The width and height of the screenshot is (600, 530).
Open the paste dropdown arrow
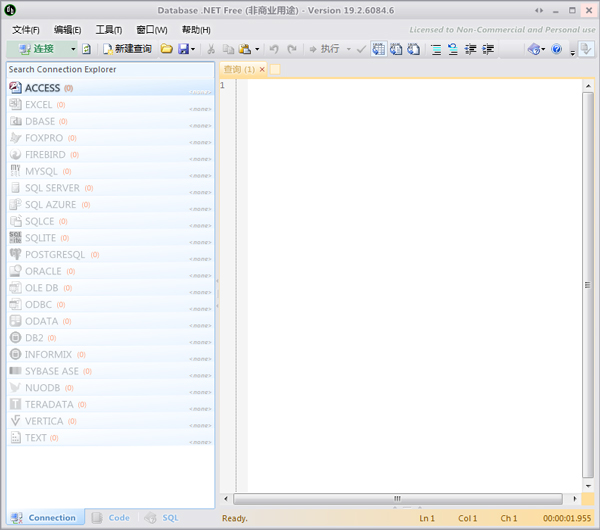(x=257, y=49)
